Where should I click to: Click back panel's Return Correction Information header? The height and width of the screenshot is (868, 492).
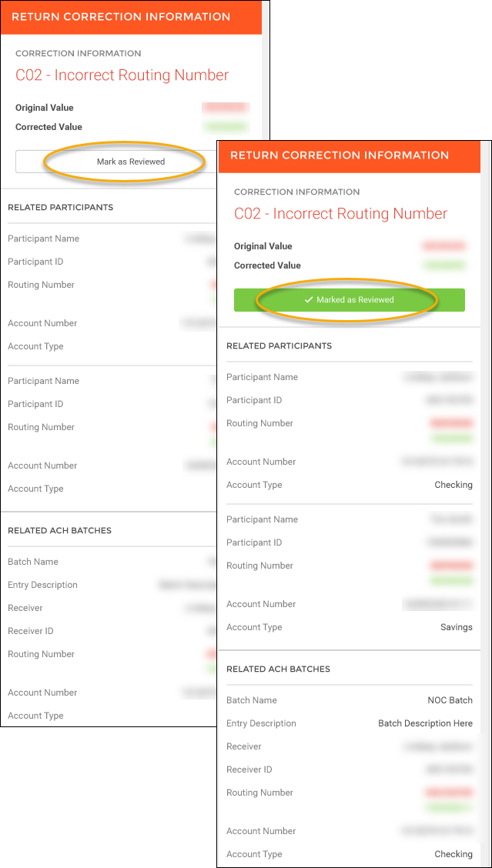[120, 17]
